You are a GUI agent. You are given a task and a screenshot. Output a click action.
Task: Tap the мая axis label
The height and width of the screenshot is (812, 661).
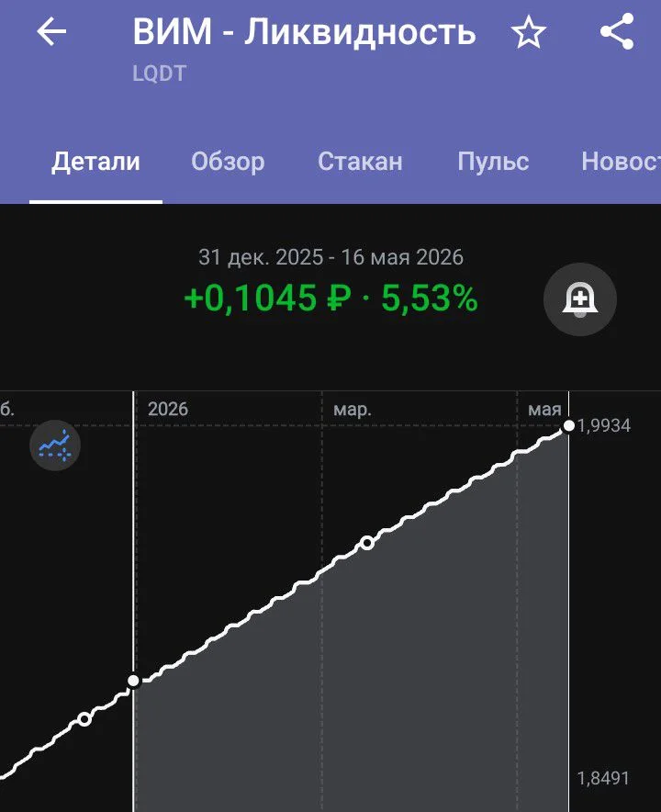pyautogui.click(x=544, y=410)
